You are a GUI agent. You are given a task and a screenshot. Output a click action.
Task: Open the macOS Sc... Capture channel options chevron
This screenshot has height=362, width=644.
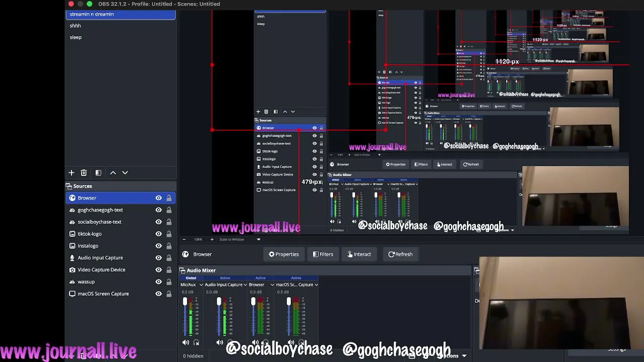316,285
